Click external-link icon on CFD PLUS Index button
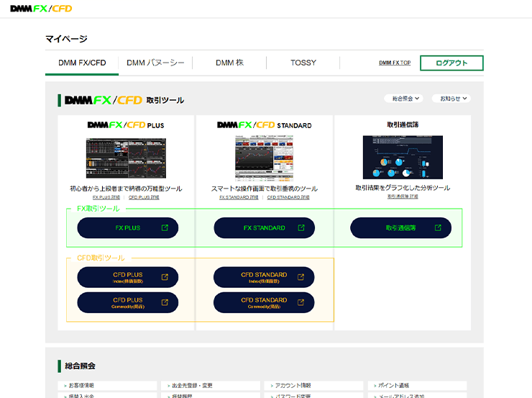Screen dimensions: 532x398 pos(165,277)
